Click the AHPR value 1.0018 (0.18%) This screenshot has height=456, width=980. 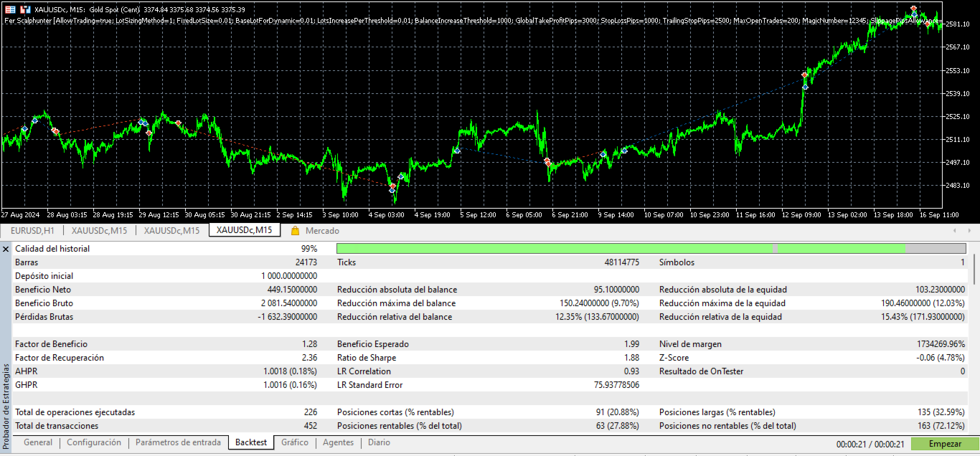291,371
